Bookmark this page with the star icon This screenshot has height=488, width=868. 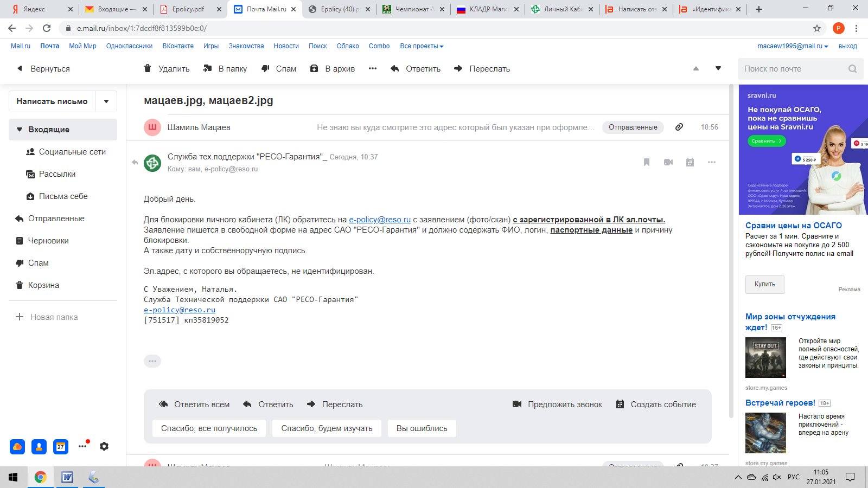817,28
